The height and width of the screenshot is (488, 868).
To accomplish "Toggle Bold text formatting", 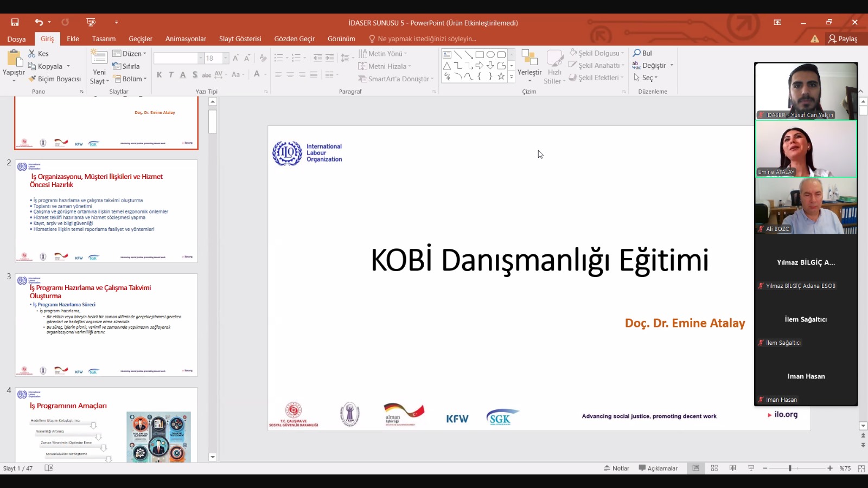I will click(159, 75).
